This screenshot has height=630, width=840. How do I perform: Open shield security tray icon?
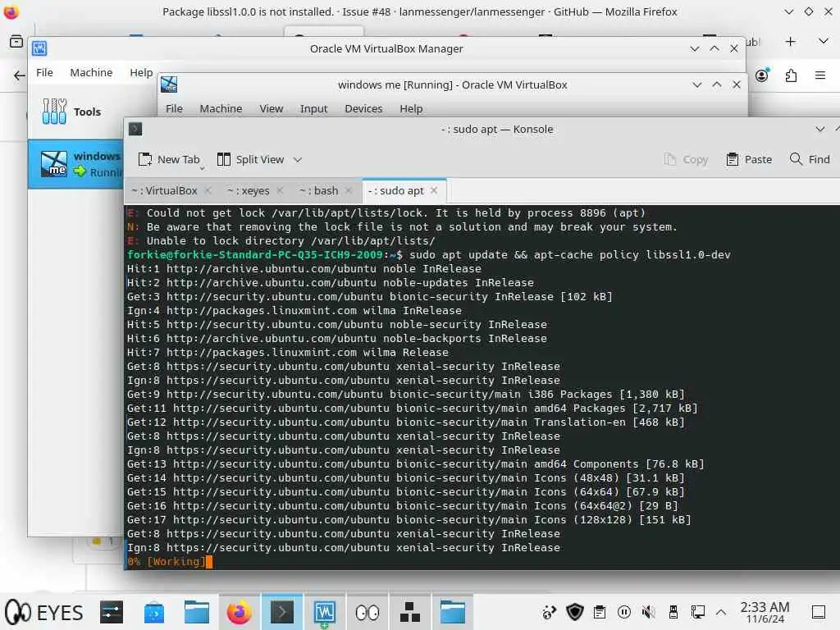tap(575, 612)
